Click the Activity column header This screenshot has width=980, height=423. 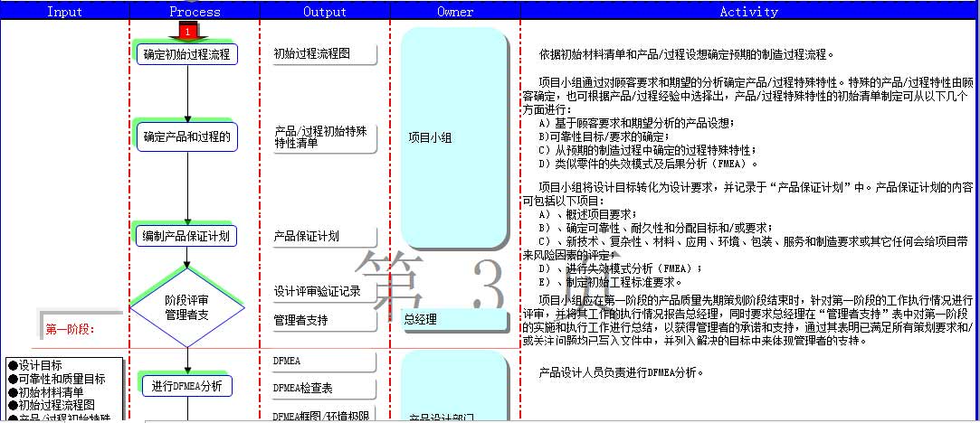tap(748, 12)
